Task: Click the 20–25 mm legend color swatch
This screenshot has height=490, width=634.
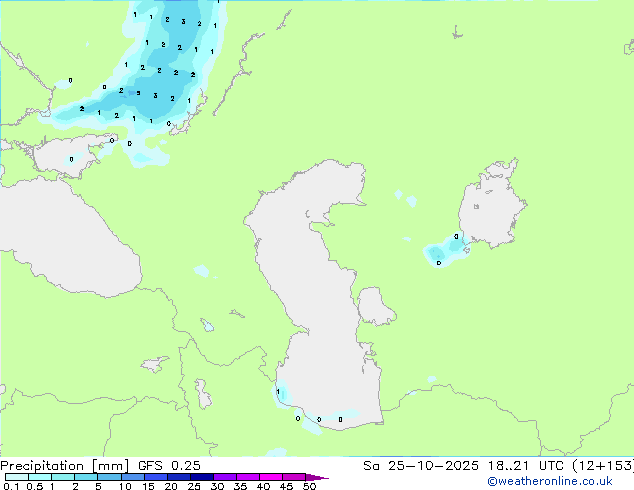Action: [x=178, y=477]
